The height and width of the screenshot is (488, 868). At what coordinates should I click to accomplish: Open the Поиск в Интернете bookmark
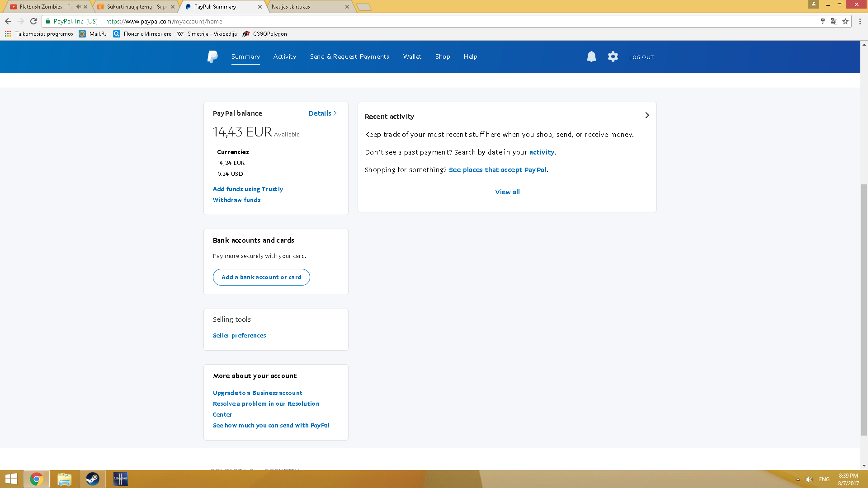point(142,34)
